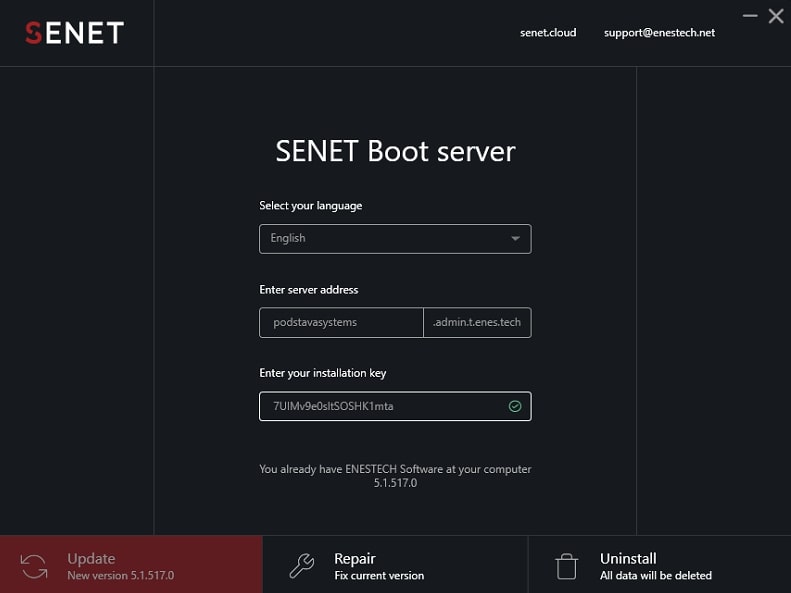Screen dimensions: 791x593
Task: Click the installation key input field
Action: click(x=395, y=406)
